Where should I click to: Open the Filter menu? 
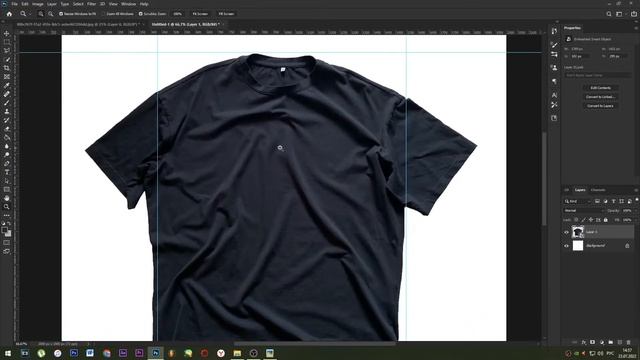pos(91,4)
